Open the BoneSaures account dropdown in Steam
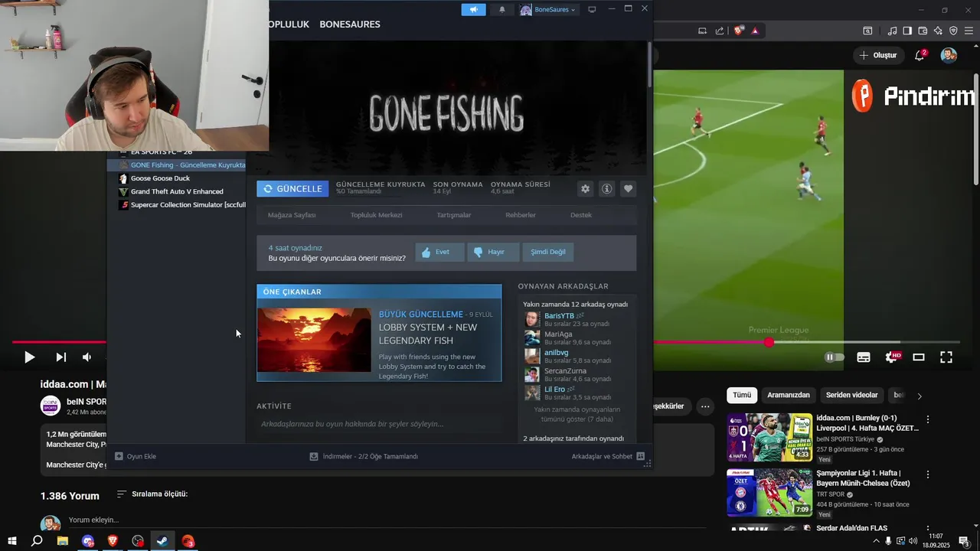This screenshot has width=980, height=551. click(548, 9)
